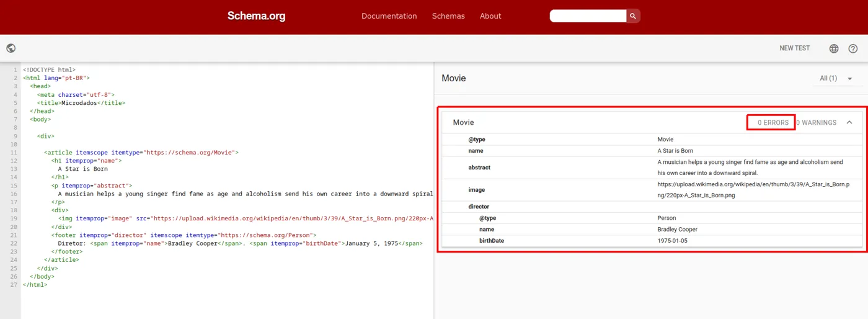Click the meta charset utf-8 line

coord(76,95)
